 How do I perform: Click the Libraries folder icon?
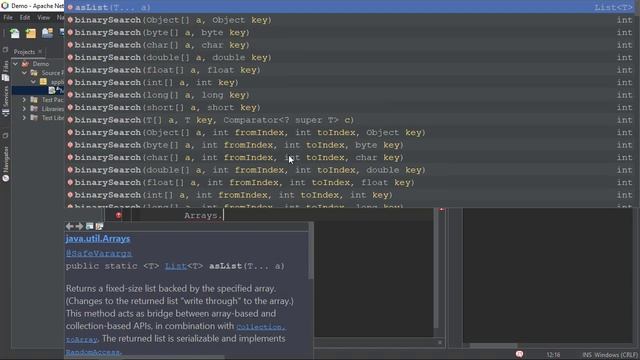click(x=34, y=109)
